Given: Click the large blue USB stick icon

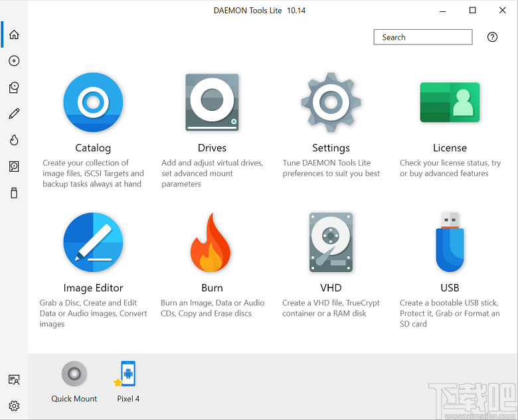Looking at the screenshot, I should [x=450, y=242].
